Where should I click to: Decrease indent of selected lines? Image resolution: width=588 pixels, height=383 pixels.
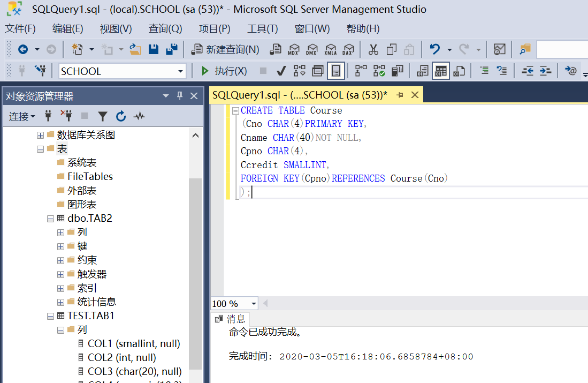point(528,71)
